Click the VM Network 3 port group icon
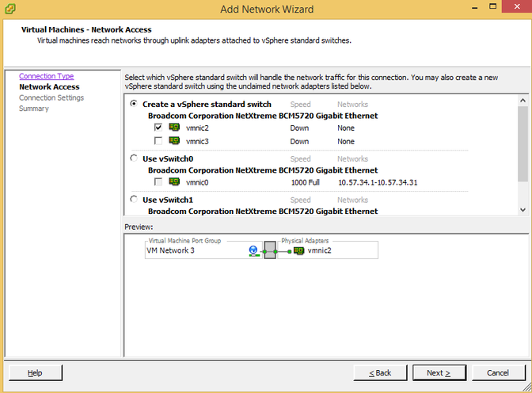Viewport: 532px width, 393px height. 253,251
